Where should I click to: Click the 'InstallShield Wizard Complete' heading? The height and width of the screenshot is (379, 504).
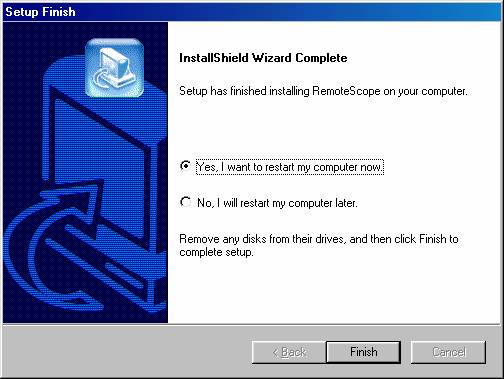[x=263, y=58]
